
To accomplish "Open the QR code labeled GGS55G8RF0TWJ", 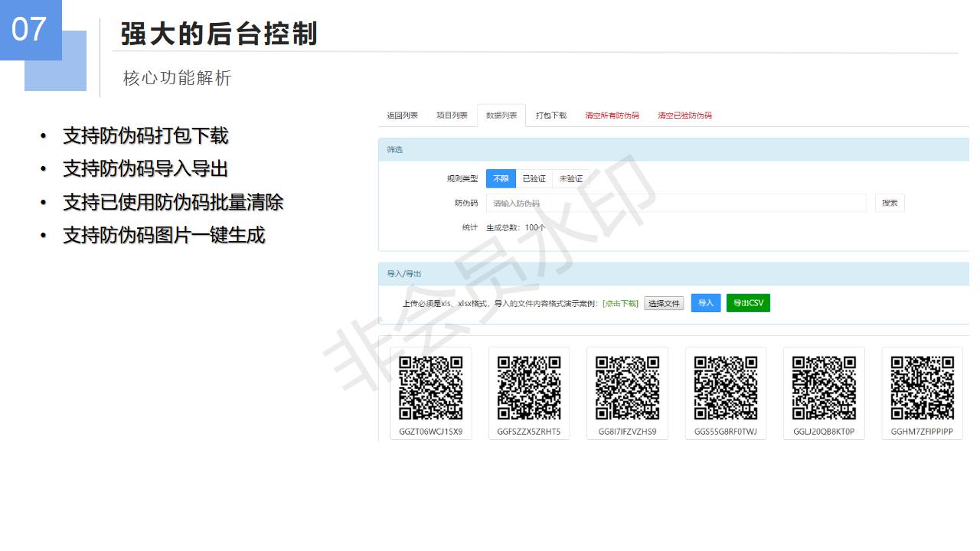I will pyautogui.click(x=725, y=388).
